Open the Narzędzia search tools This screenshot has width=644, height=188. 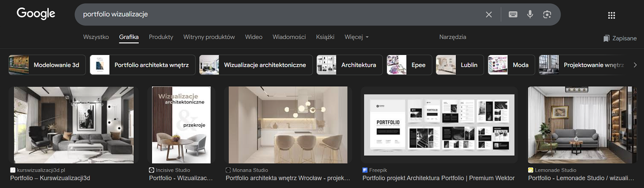pyautogui.click(x=453, y=37)
